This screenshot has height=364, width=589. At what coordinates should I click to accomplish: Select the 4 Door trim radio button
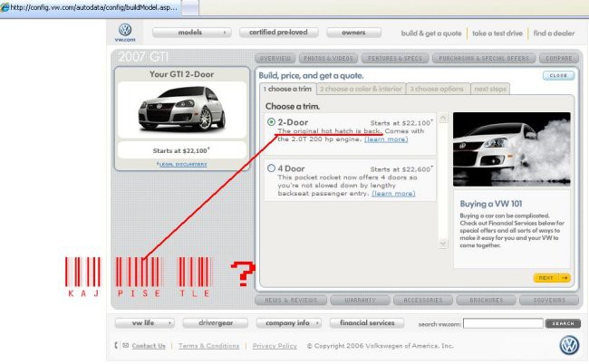point(271,168)
